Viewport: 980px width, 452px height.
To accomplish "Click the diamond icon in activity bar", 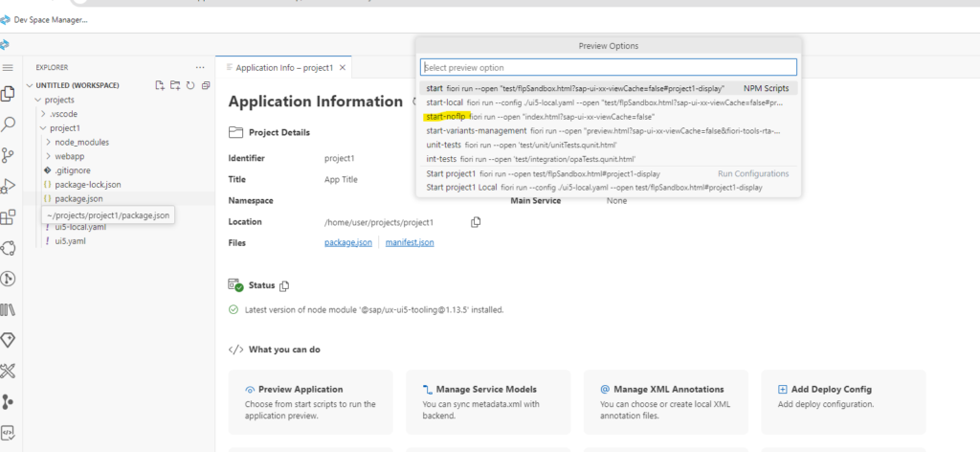I will click(8, 340).
